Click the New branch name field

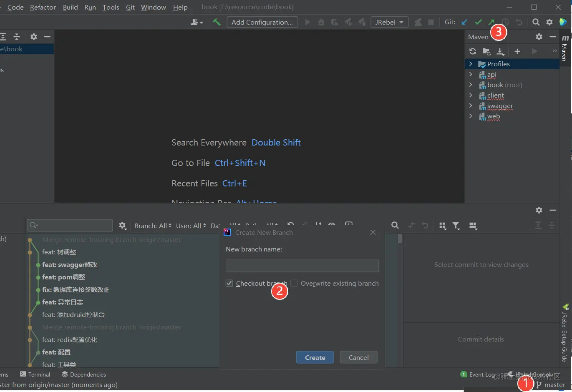[x=302, y=266]
